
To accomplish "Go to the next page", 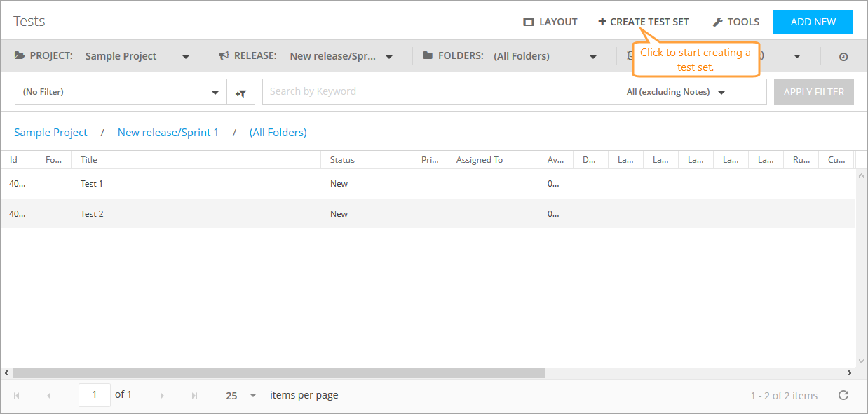I will coord(162,396).
